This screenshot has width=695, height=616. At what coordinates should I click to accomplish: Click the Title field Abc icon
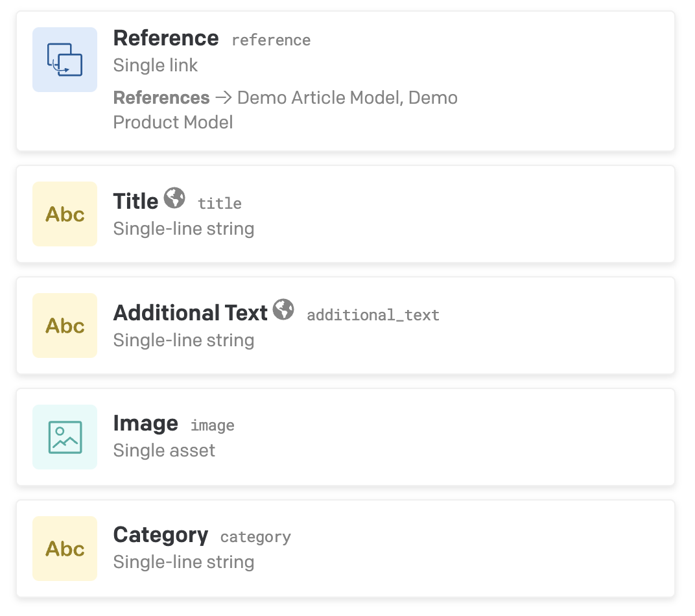coord(65,214)
